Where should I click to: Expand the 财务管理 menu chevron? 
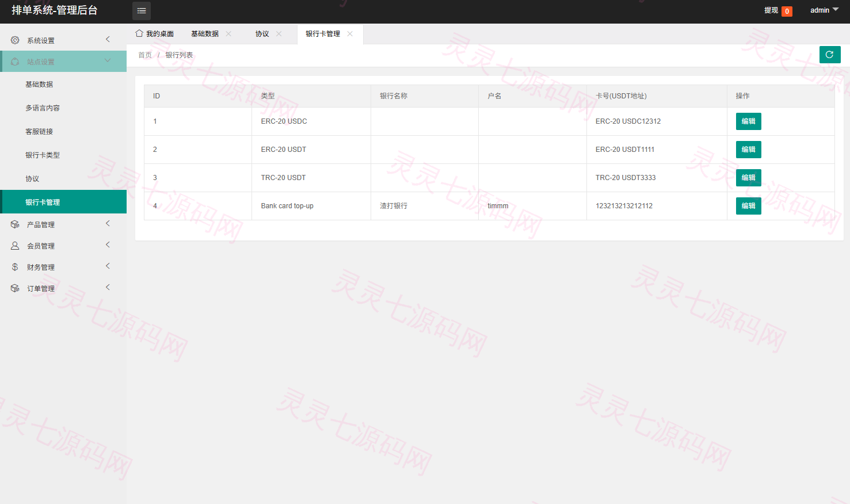coord(108,266)
